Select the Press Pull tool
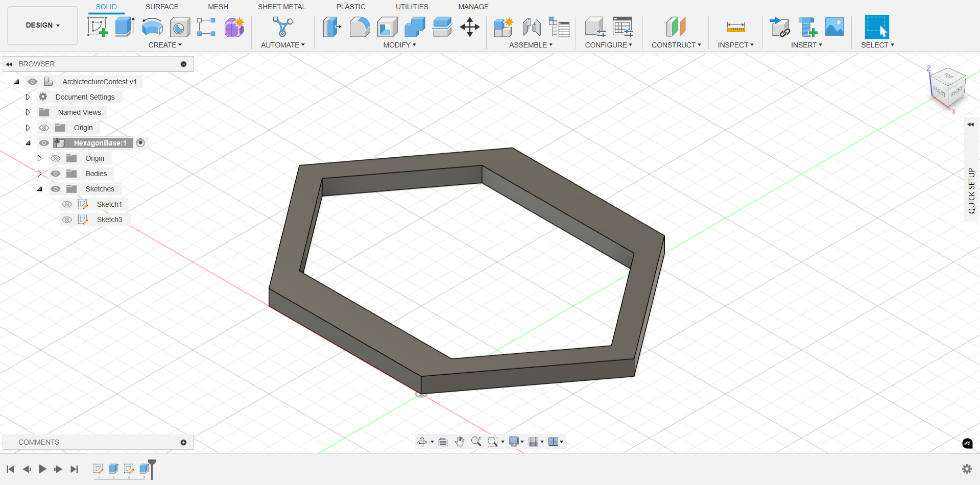This screenshot has height=485, width=980. [x=332, y=27]
